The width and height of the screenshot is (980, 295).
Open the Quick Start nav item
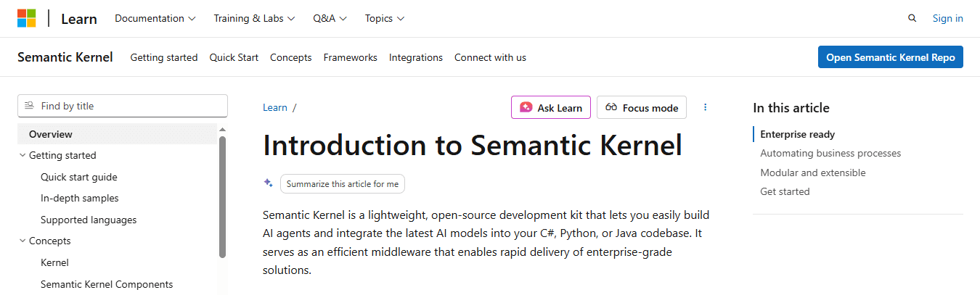[234, 57]
